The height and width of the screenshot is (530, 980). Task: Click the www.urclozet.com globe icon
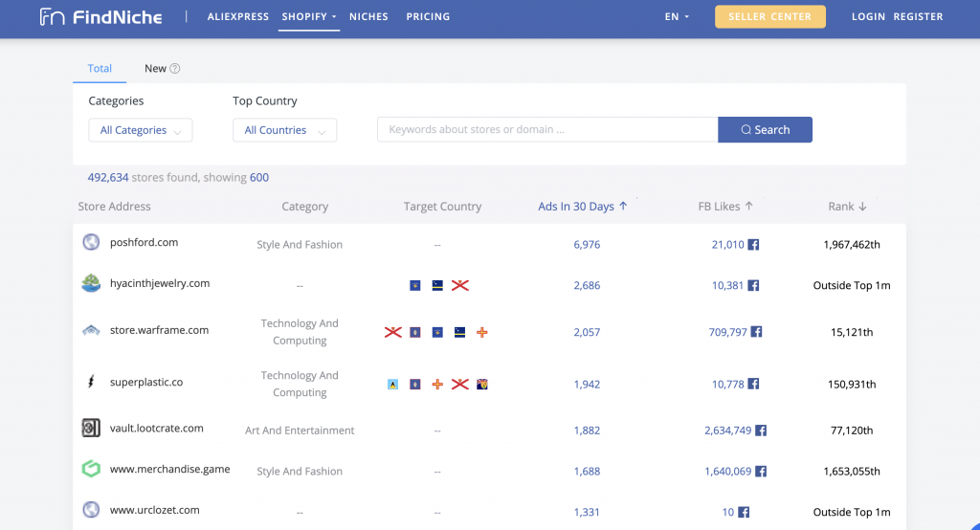(91, 509)
